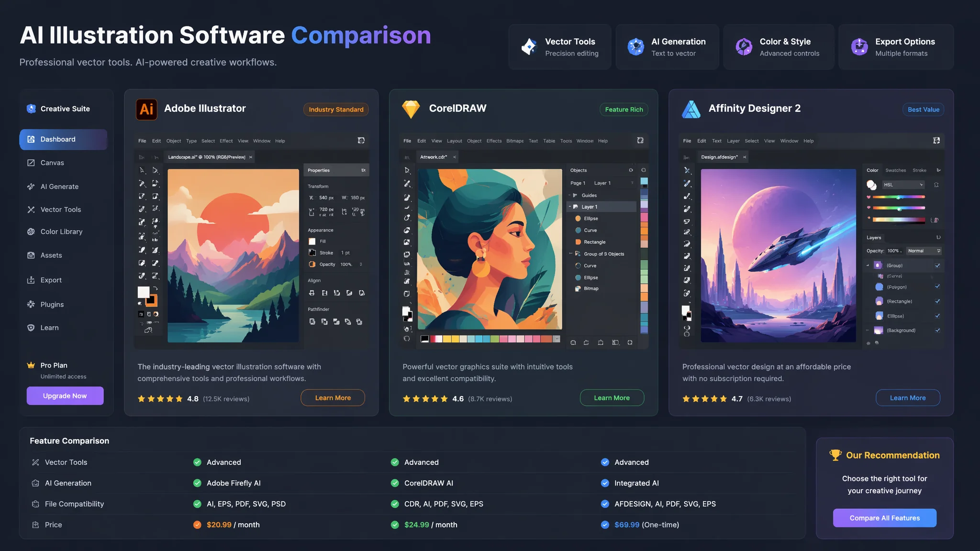980x551 pixels.
Task: Open the Export Options card icon
Action: 859,47
